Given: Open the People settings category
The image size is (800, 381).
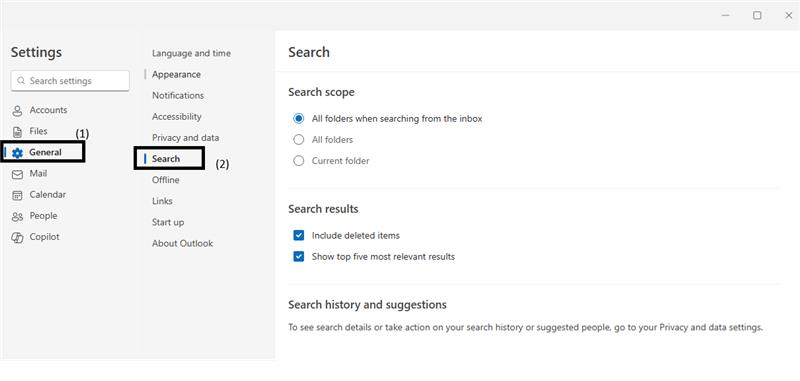Looking at the screenshot, I should click(43, 216).
